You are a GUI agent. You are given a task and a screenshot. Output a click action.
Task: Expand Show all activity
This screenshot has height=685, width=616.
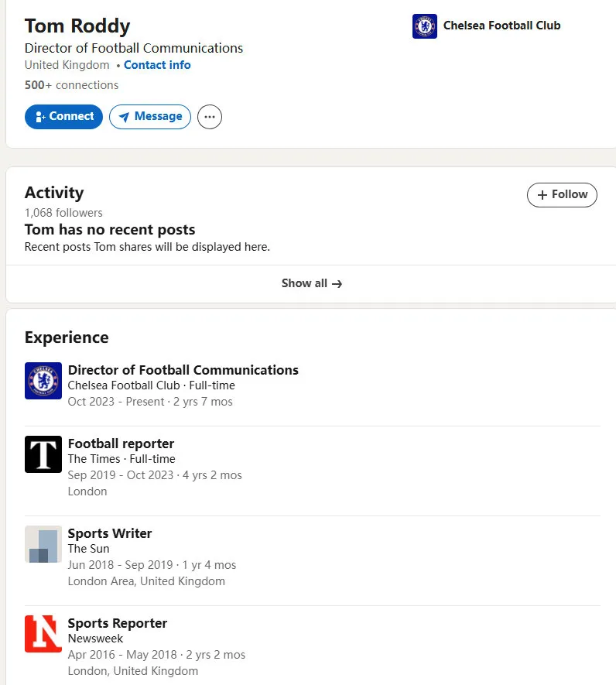311,283
